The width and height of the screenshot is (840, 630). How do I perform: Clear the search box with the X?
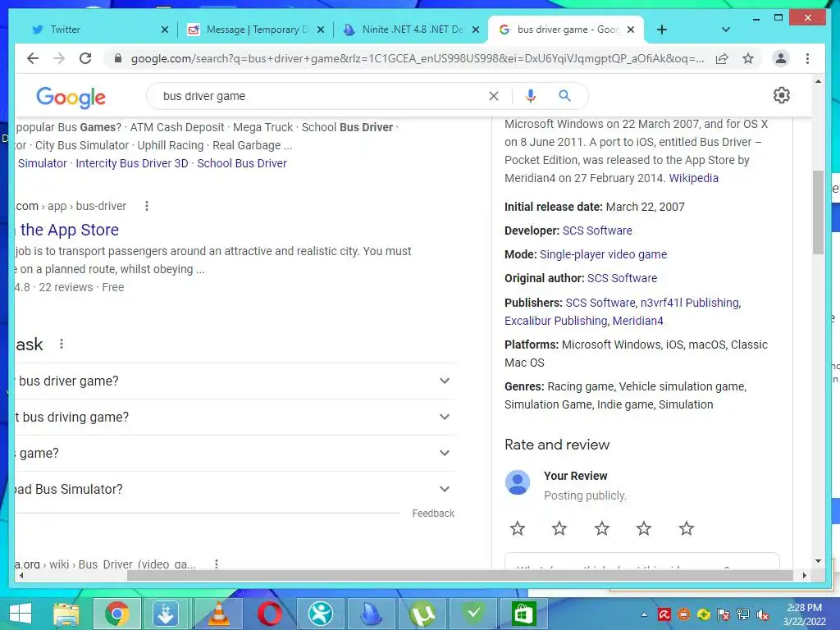[x=493, y=96]
